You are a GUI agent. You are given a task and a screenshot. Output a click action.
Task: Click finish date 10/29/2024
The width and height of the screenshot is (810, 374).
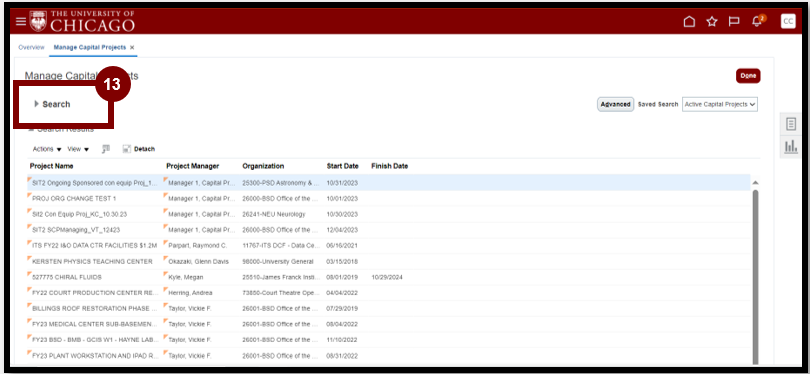pyautogui.click(x=387, y=277)
